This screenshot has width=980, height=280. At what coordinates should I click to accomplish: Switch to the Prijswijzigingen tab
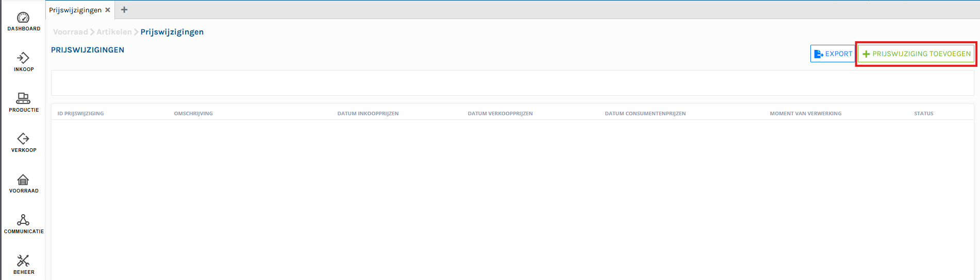(x=75, y=10)
